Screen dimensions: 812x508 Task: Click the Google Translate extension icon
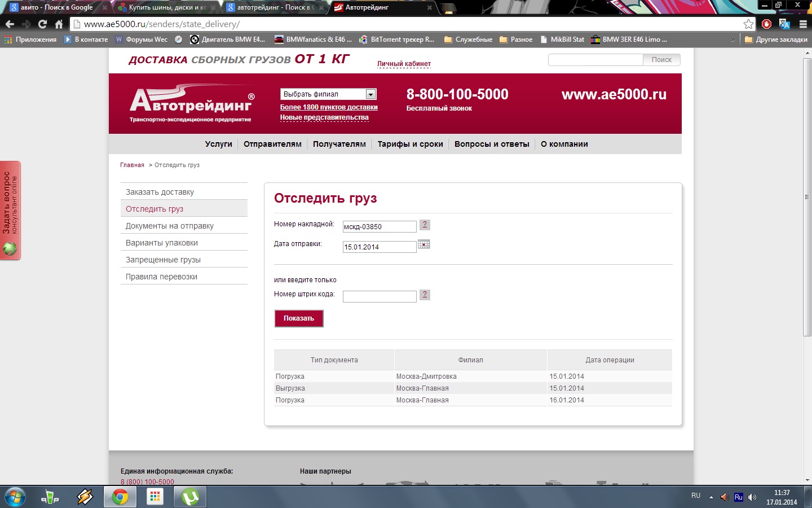[784, 24]
